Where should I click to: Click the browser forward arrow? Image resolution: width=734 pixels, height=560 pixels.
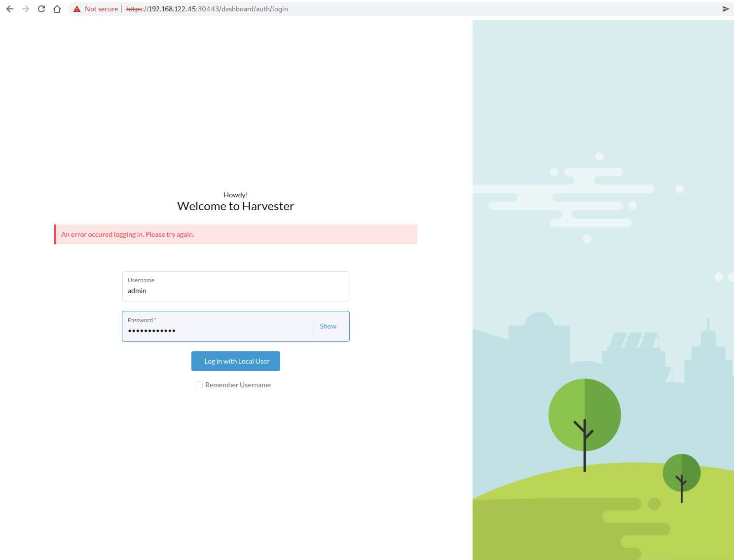click(26, 9)
